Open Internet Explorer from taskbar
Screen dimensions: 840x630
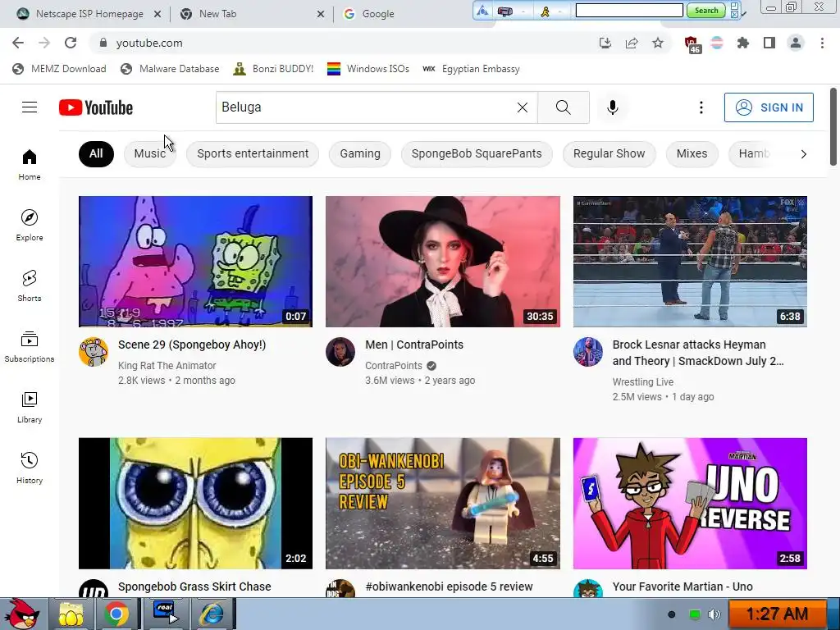(x=212, y=614)
